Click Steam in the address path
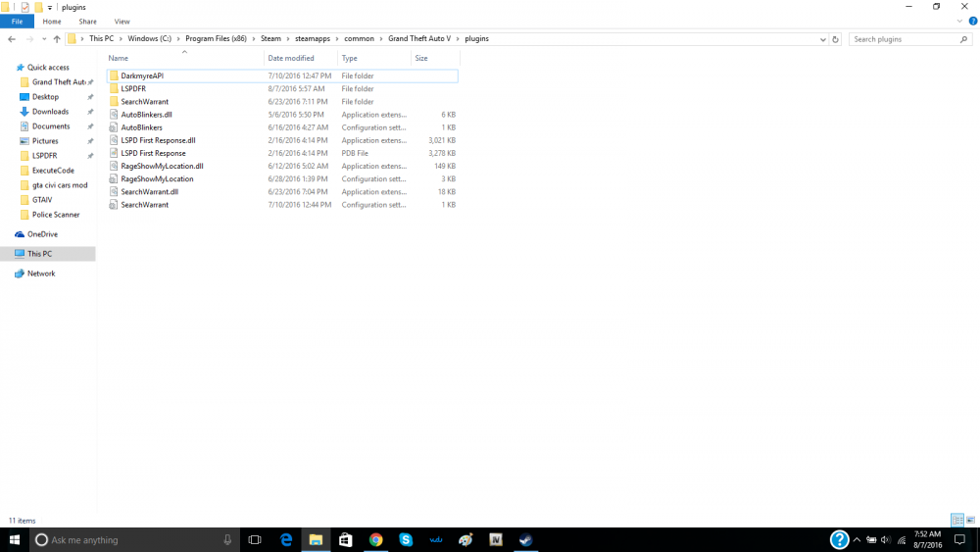 point(270,39)
